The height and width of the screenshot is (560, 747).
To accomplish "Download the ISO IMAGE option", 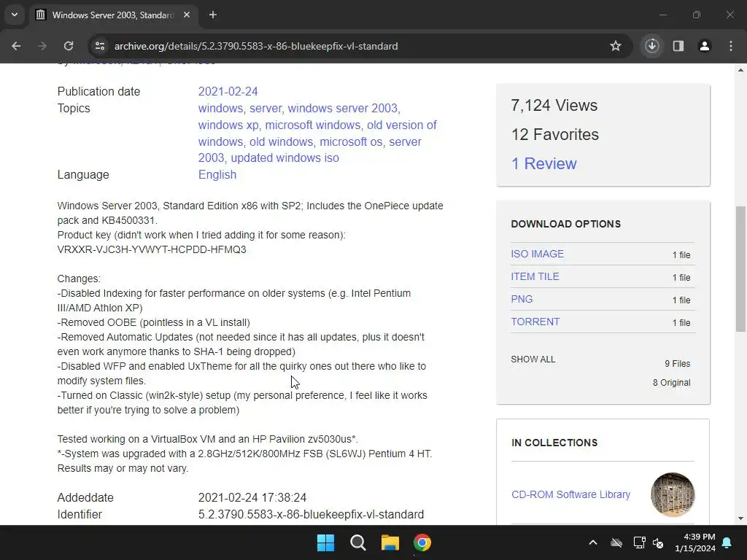I will pyautogui.click(x=538, y=254).
